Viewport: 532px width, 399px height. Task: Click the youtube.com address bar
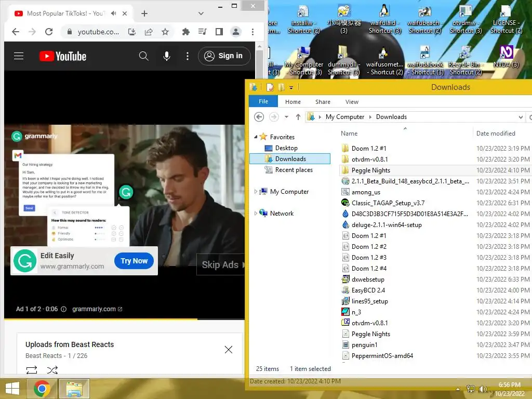(x=98, y=32)
